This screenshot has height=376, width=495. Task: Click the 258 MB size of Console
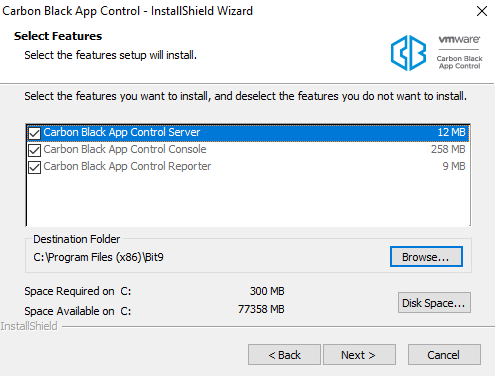(448, 149)
